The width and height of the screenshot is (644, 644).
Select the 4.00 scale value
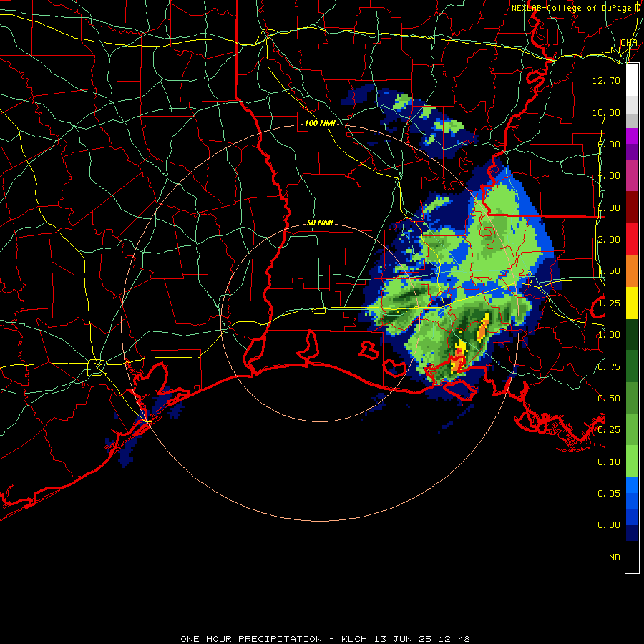pyautogui.click(x=609, y=176)
